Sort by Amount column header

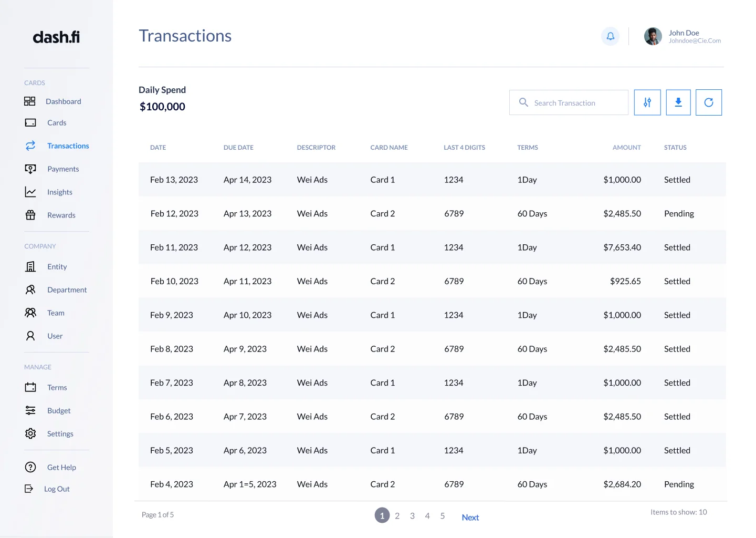tap(626, 148)
